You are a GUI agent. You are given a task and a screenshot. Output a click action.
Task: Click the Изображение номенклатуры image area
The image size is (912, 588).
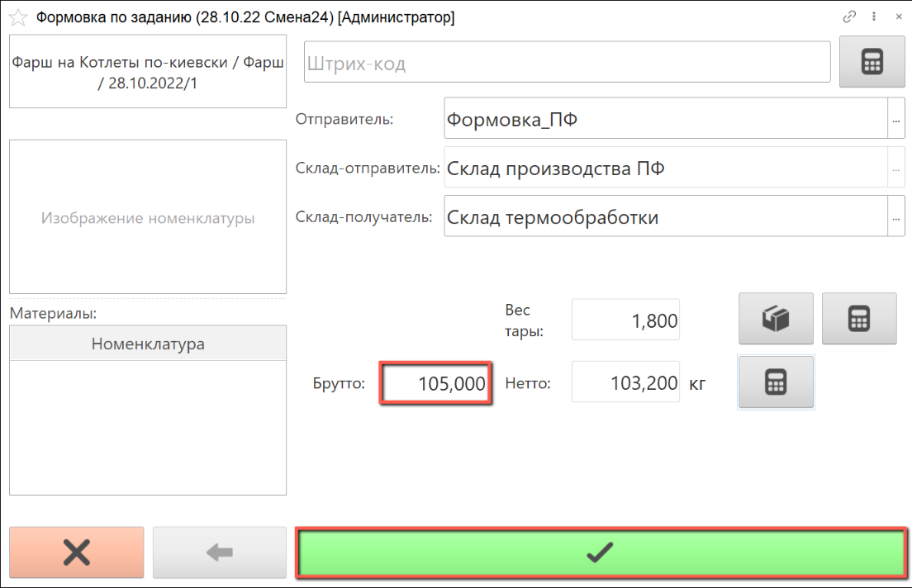pos(148,218)
